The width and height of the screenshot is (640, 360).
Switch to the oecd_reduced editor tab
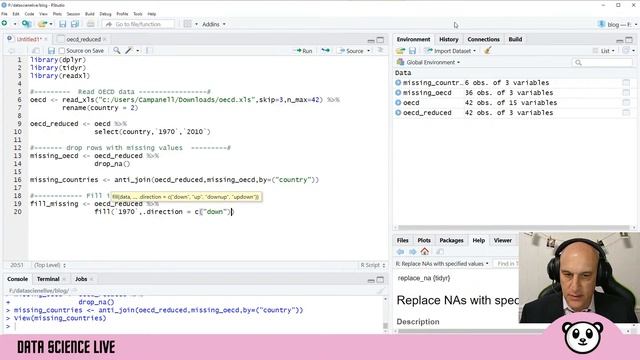[x=83, y=40]
